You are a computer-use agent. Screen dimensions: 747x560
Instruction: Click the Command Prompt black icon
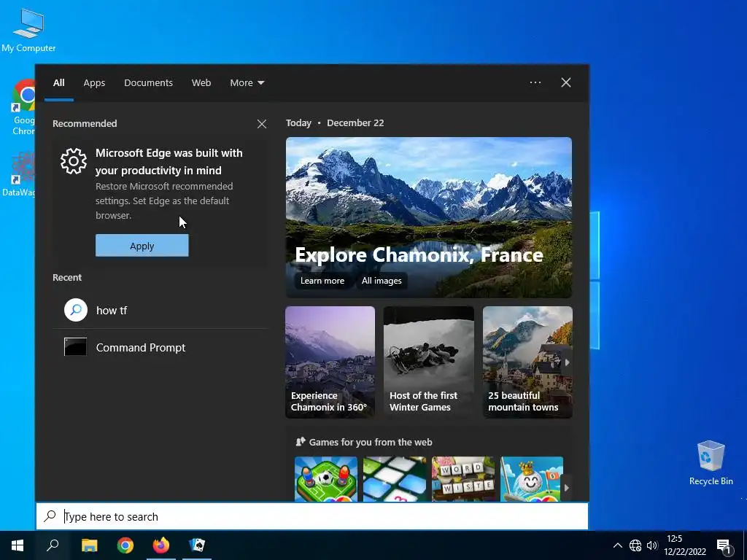click(x=75, y=347)
